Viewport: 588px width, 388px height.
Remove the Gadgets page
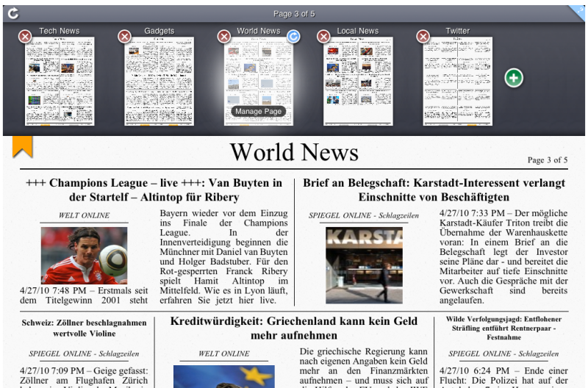pos(124,37)
